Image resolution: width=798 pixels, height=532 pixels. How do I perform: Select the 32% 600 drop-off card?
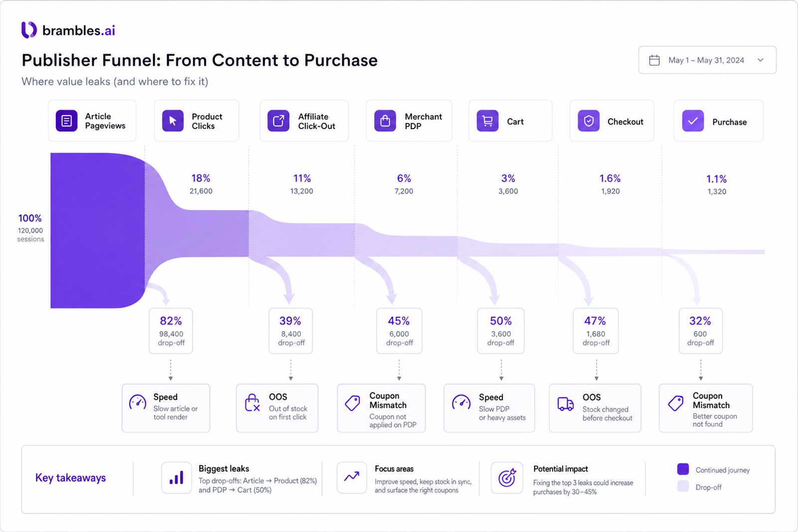(x=700, y=331)
